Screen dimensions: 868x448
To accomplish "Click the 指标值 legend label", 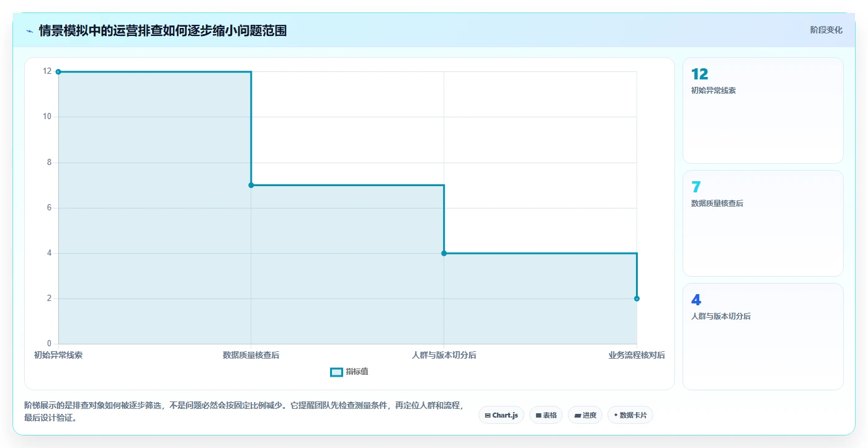I will (357, 372).
